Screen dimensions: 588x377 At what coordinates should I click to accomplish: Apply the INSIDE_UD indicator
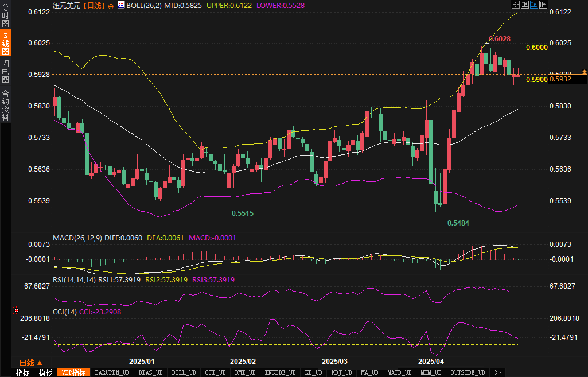click(x=280, y=372)
